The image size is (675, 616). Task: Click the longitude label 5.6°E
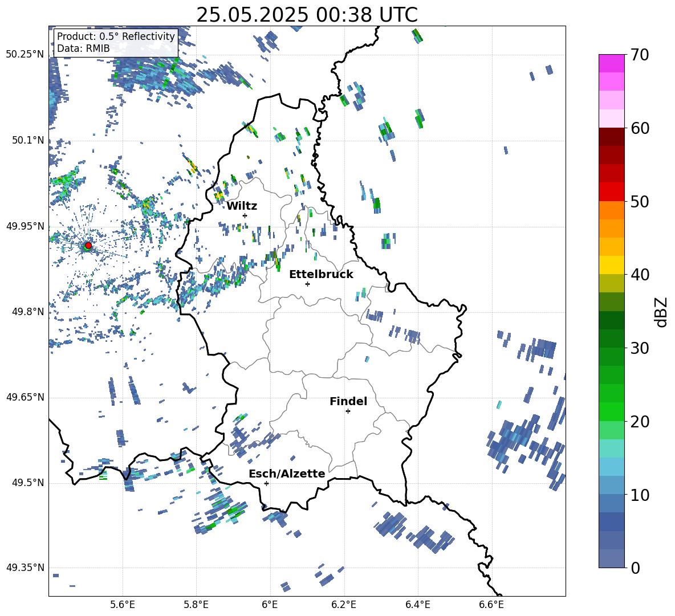(123, 605)
